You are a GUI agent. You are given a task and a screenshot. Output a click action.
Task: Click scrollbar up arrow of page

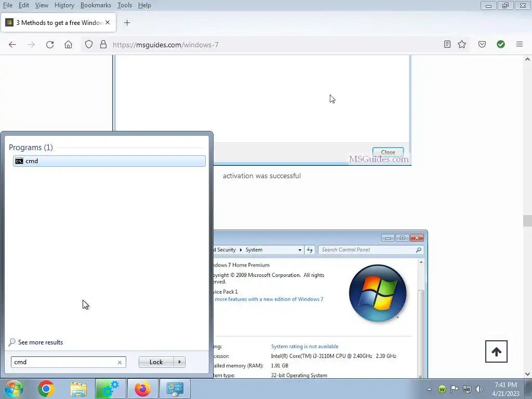pyautogui.click(x=527, y=59)
